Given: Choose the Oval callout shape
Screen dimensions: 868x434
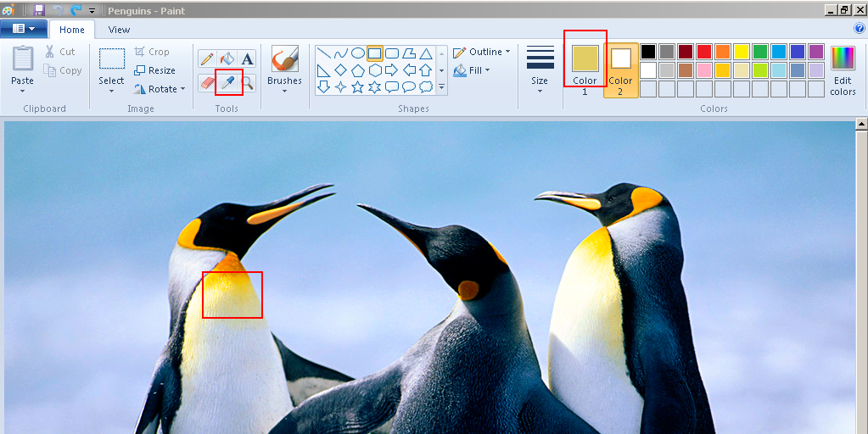Looking at the screenshot, I should pyautogui.click(x=409, y=86).
